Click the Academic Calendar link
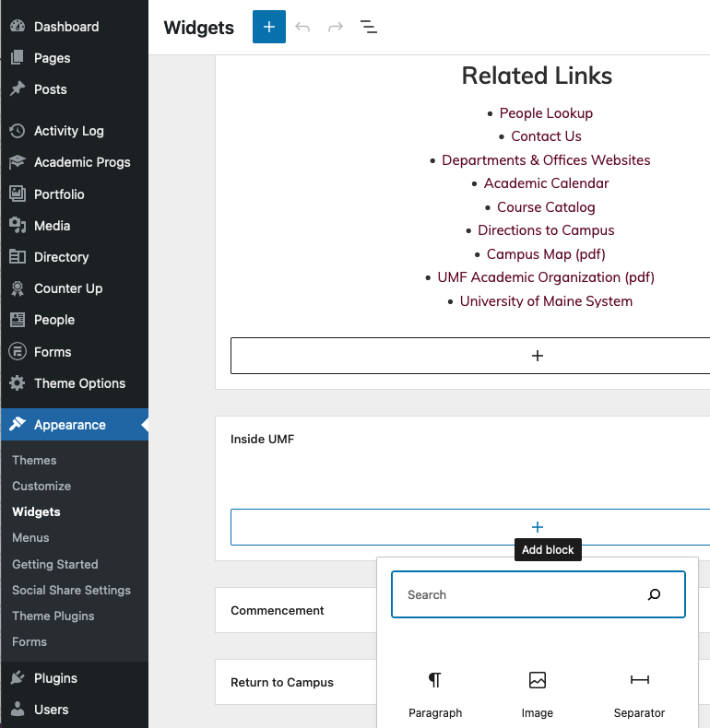This screenshot has width=710, height=728. (x=546, y=183)
